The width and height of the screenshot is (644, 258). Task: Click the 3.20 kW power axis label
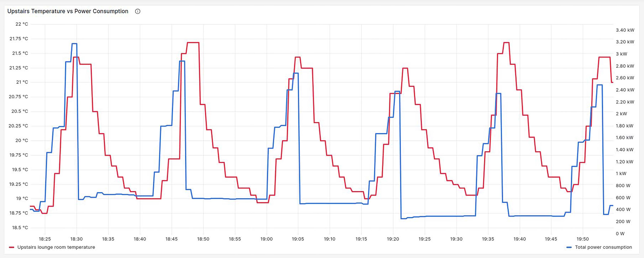click(625, 42)
